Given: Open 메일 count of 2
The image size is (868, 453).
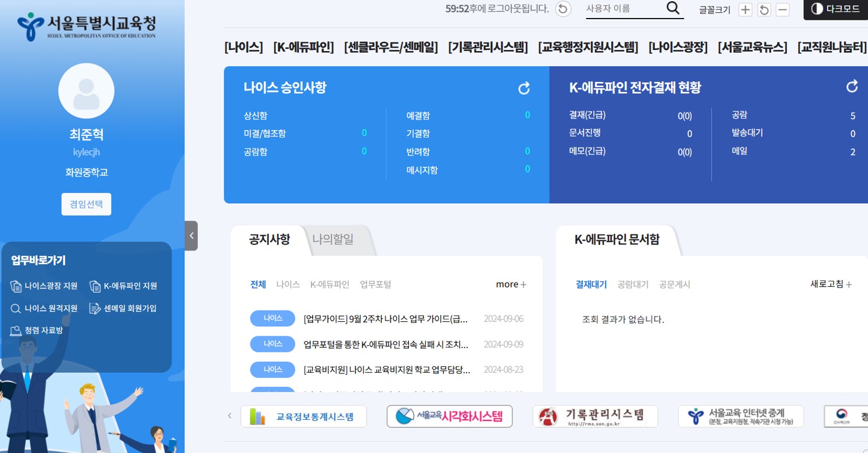Looking at the screenshot, I should click(x=853, y=152).
